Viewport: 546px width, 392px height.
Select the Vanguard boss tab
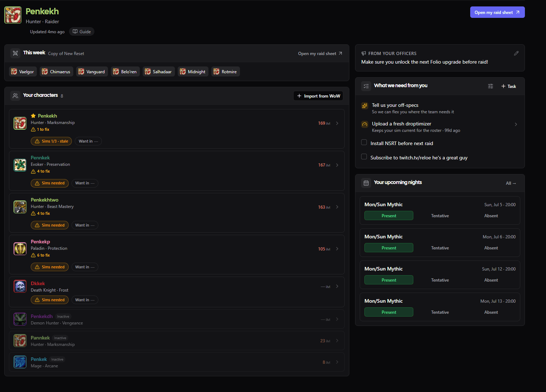[92, 71]
